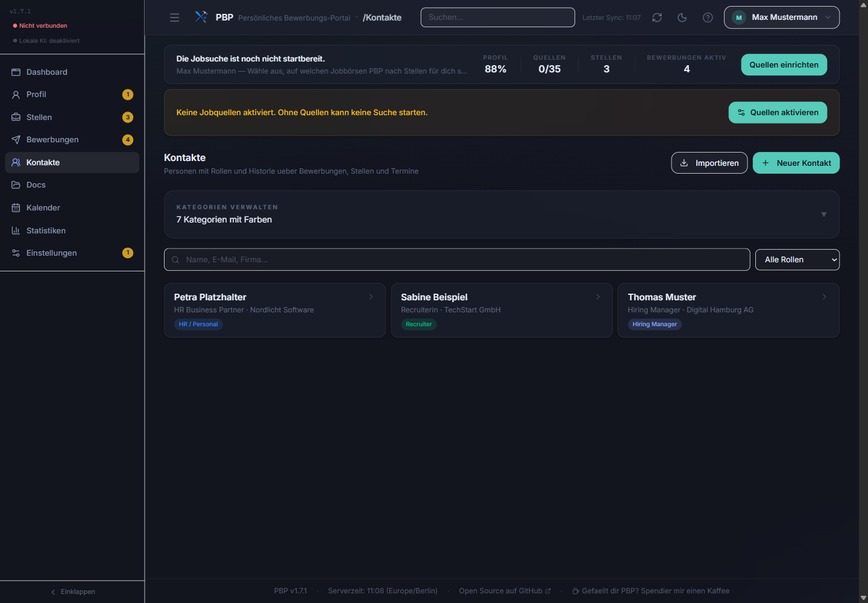Expand Kategorien verwalten triangle
This screenshot has height=603, width=868.
pyautogui.click(x=824, y=215)
